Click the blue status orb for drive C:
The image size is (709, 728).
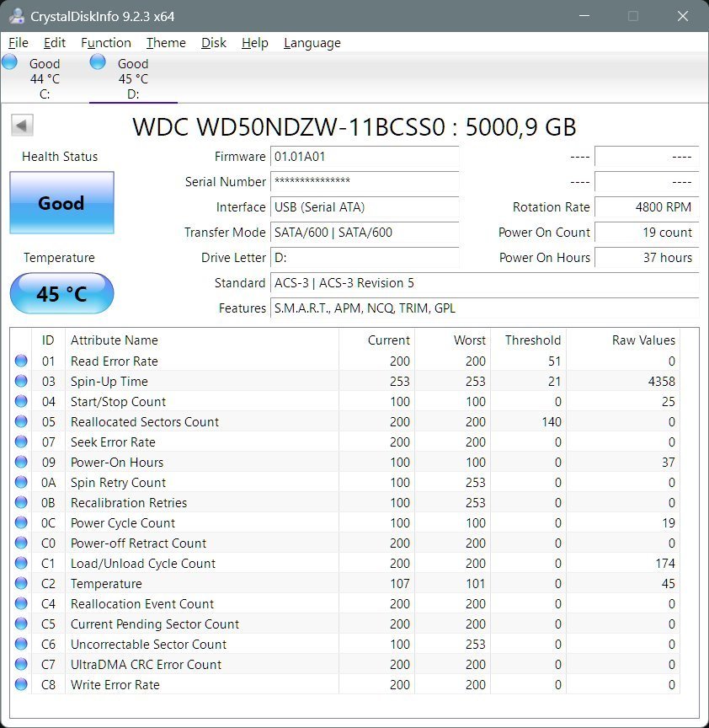(10, 62)
